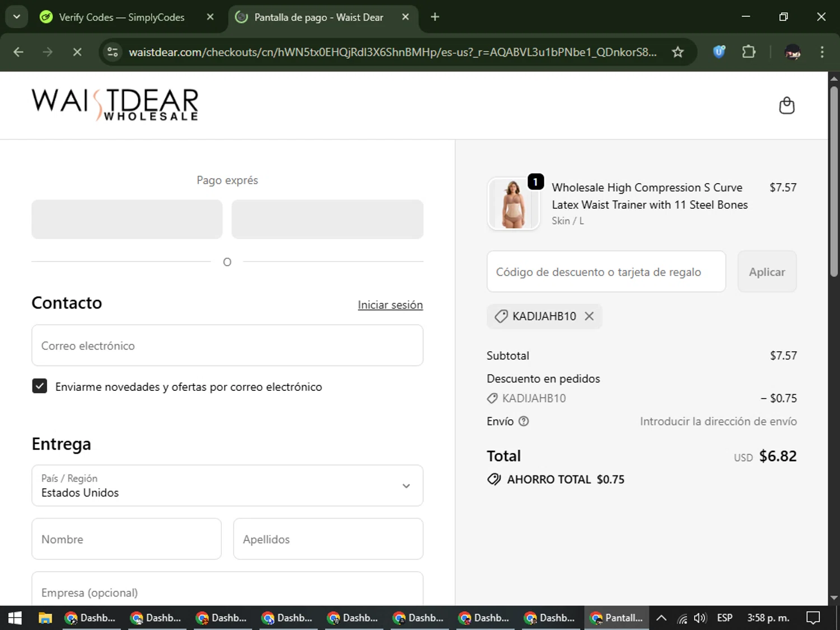840x630 pixels.
Task: Click the Subtotal $7.57 value
Action: pos(783,356)
